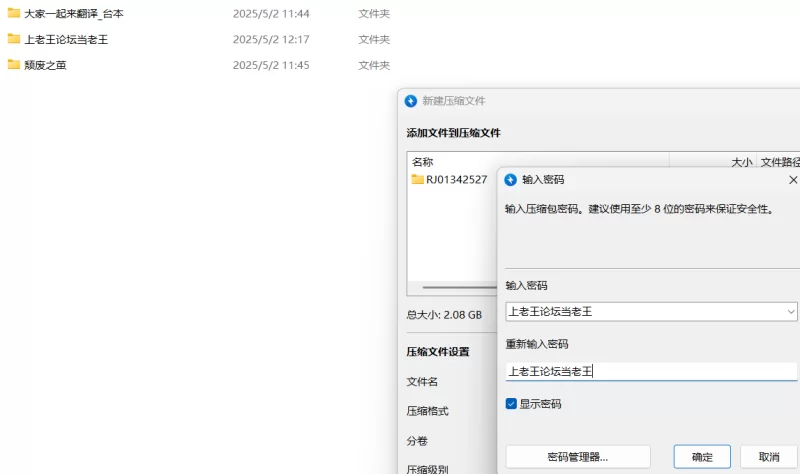
Task: Close the 输入密码 dialog with the X
Action: (793, 180)
